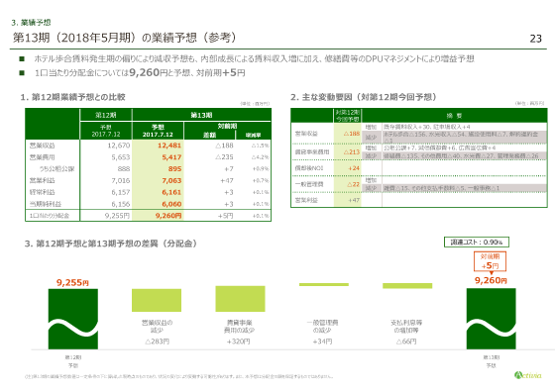Select red cell value 6,060
This screenshot has width=555, height=392.
(171, 204)
